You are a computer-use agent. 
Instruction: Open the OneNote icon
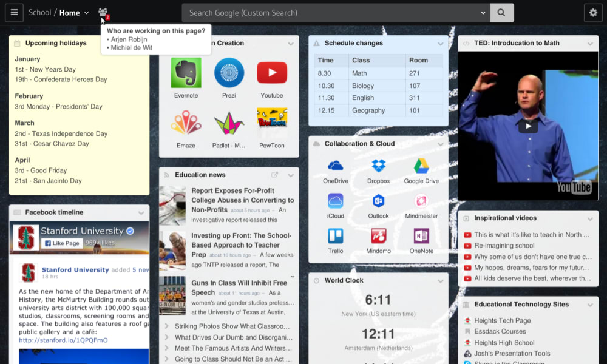421,236
